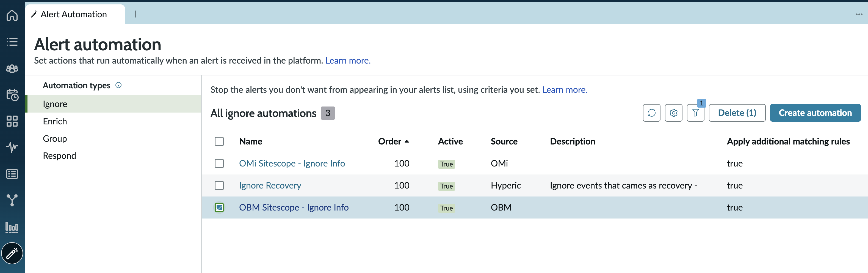Click the Ignore events recovery description cell
868x273 pixels.
click(x=623, y=185)
